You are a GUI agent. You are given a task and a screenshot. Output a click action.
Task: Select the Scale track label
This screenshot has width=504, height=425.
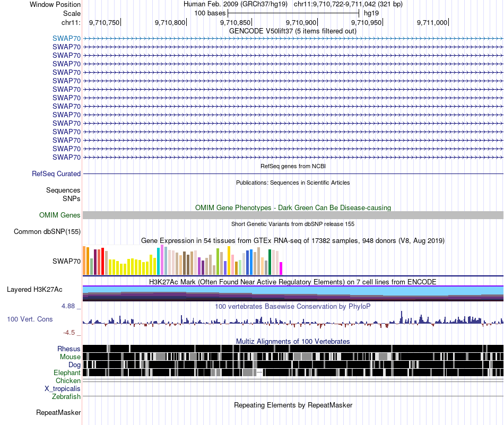click(x=72, y=13)
